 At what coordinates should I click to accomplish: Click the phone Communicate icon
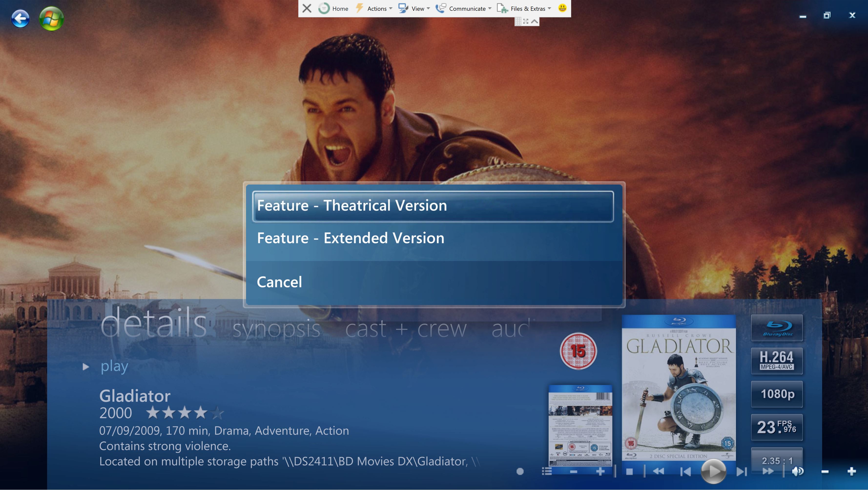click(441, 8)
